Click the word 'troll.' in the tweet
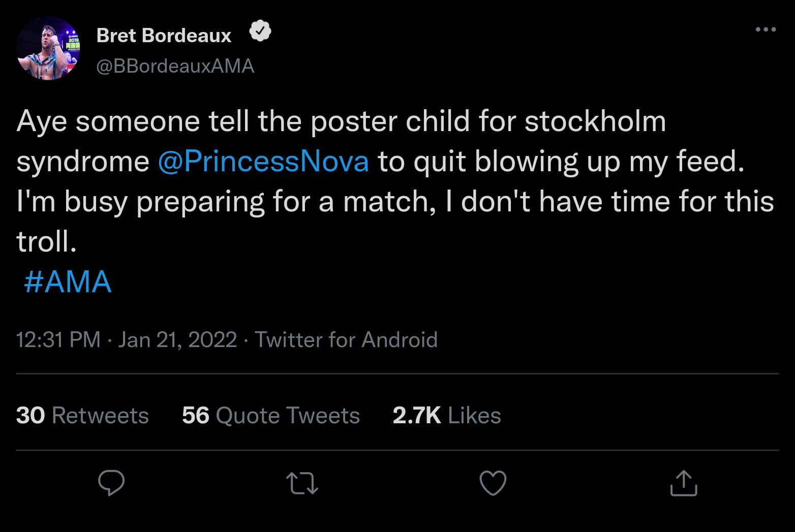Screen dimensions: 795x532 [46, 242]
